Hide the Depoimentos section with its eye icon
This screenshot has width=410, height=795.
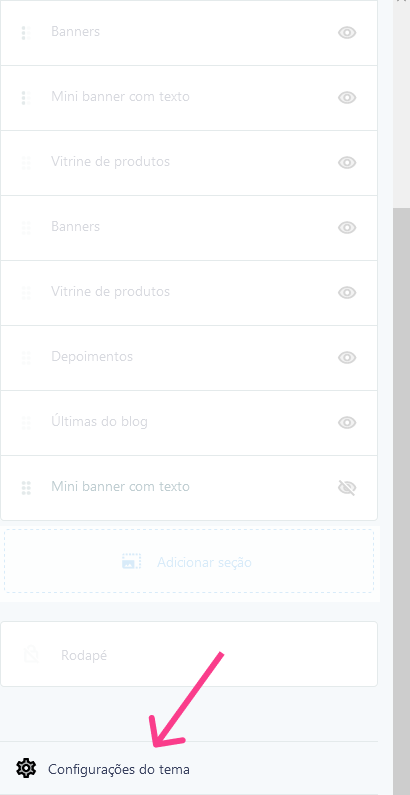347,358
